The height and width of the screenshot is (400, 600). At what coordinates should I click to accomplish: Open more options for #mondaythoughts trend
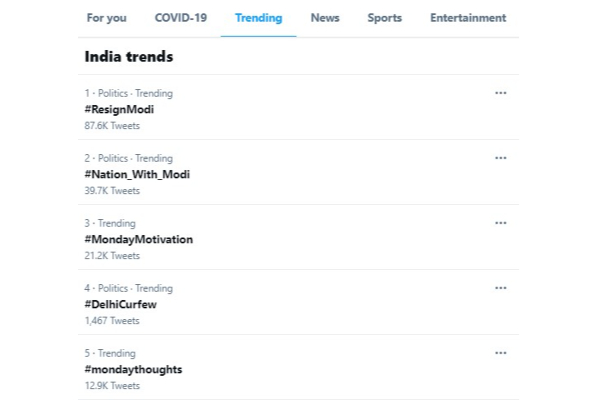point(500,353)
